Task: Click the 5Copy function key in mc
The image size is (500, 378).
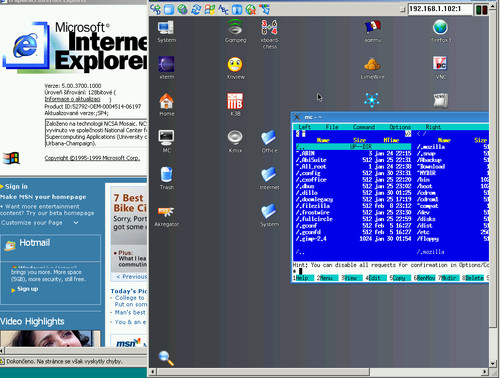Action: click(x=400, y=278)
